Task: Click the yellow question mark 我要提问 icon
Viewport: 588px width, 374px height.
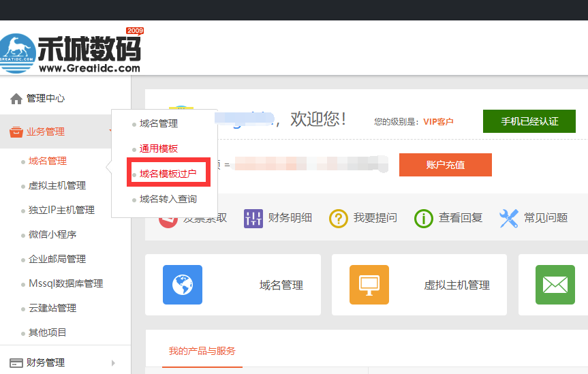Action: [339, 218]
